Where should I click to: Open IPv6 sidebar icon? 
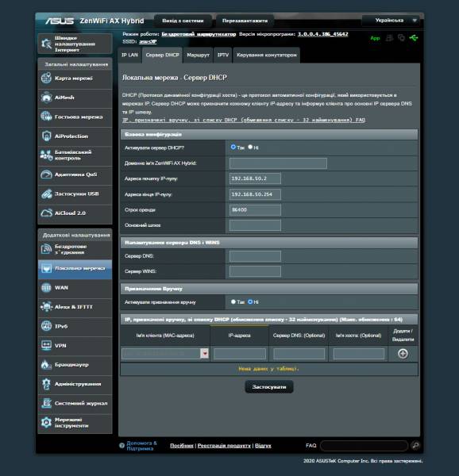click(46, 326)
